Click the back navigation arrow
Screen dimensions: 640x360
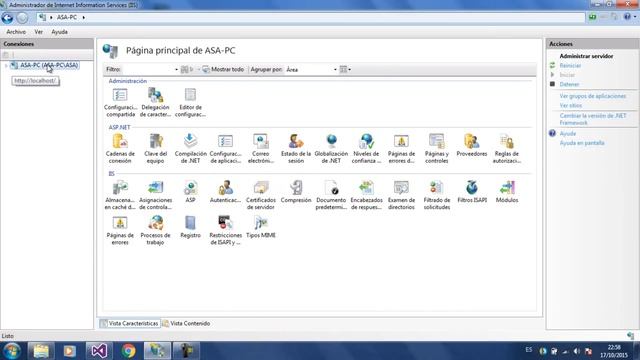(x=7, y=18)
